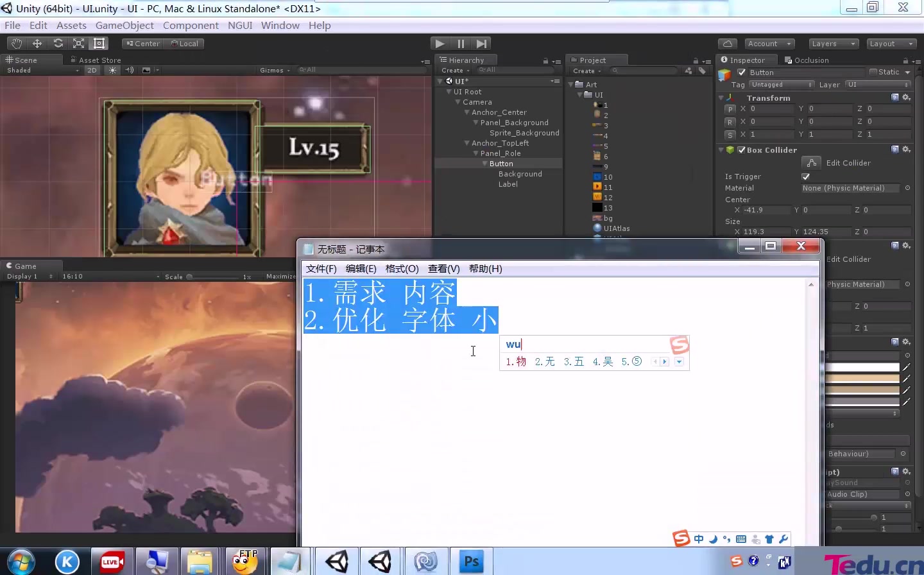The height and width of the screenshot is (575, 924).
Task: Select the Rotate tool in Unity toolbar
Action: [58, 43]
